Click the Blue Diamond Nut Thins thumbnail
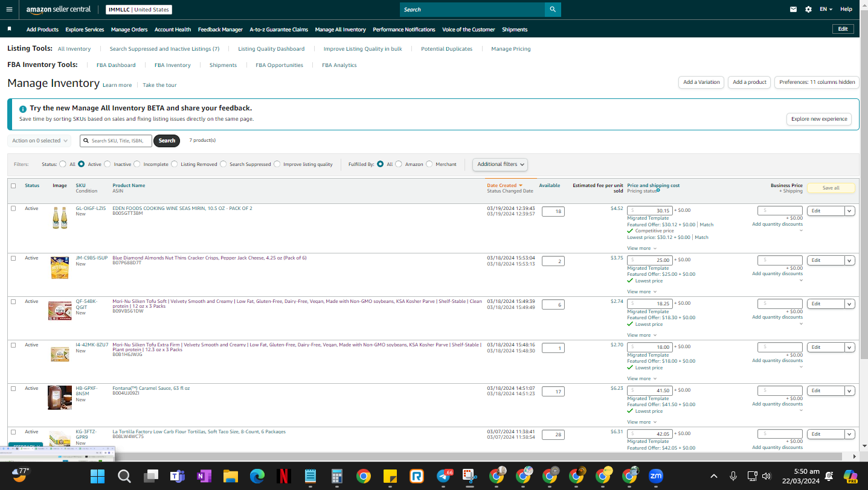This screenshot has height=490, width=868. click(60, 267)
